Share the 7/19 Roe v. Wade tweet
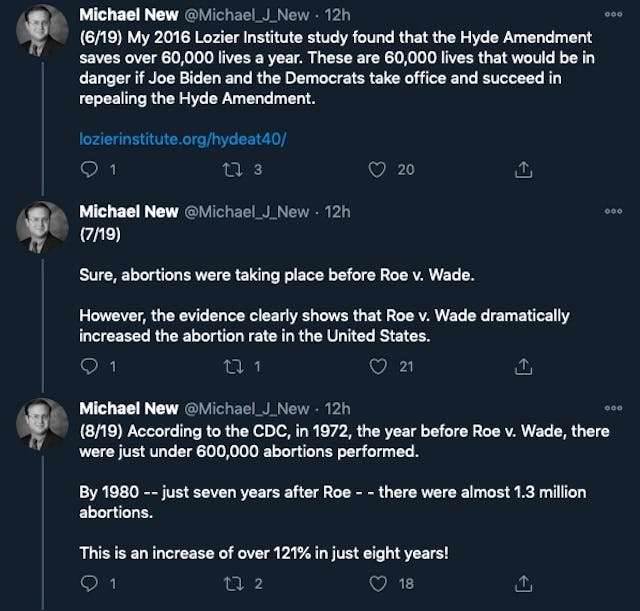Viewport: 640px width, 611px height. coord(521,367)
